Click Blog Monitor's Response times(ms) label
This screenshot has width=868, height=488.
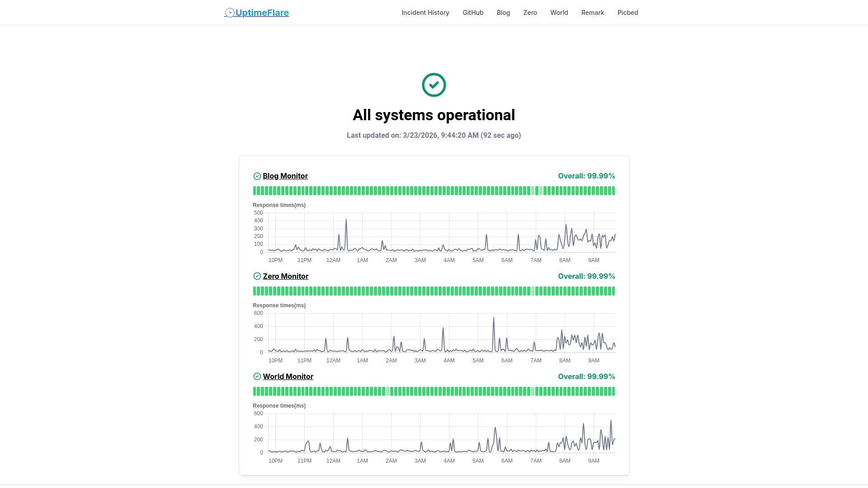[x=279, y=205]
